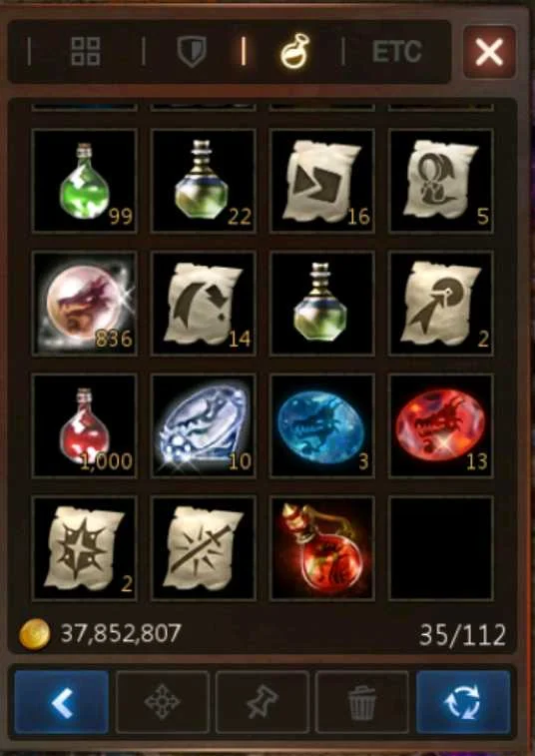The image size is (535, 756).
Task: Pick the dragon orb with 836 count
Action: [85, 304]
